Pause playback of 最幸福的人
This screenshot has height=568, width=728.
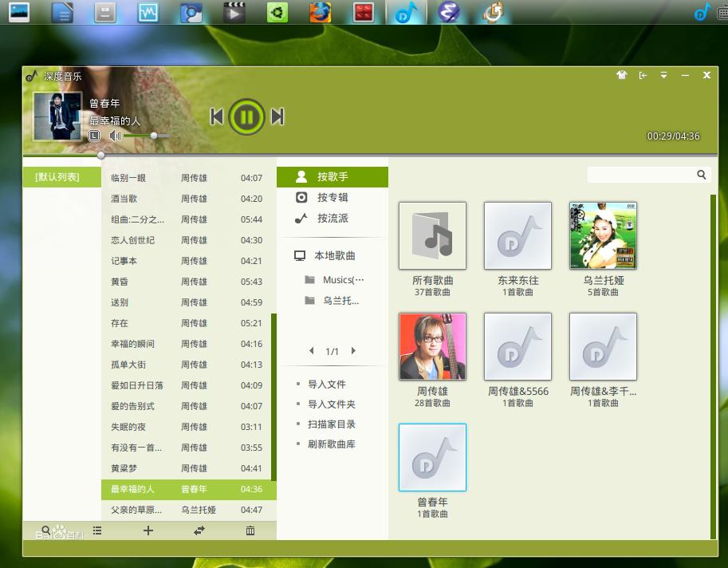pyautogui.click(x=246, y=116)
